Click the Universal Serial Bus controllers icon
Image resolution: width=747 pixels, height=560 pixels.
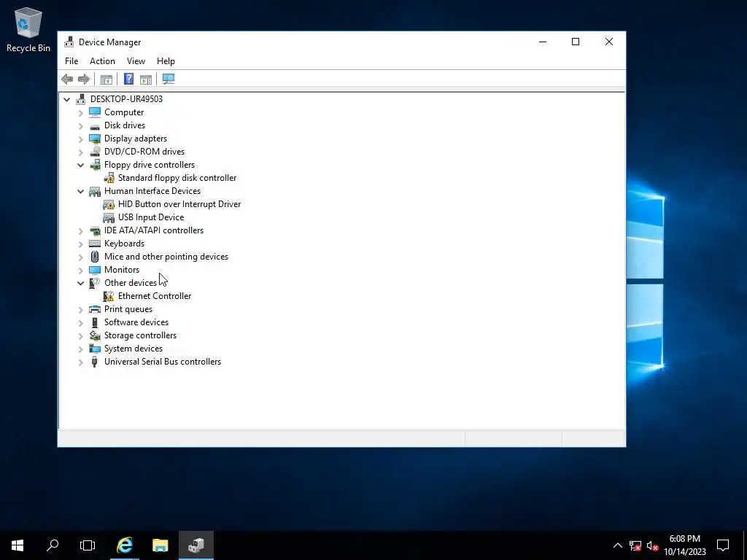point(95,362)
